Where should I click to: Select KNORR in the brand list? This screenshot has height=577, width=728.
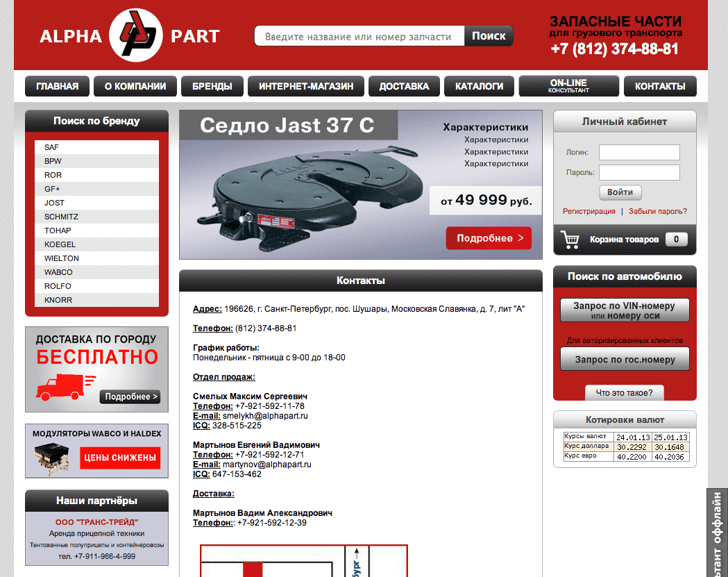[x=96, y=300]
